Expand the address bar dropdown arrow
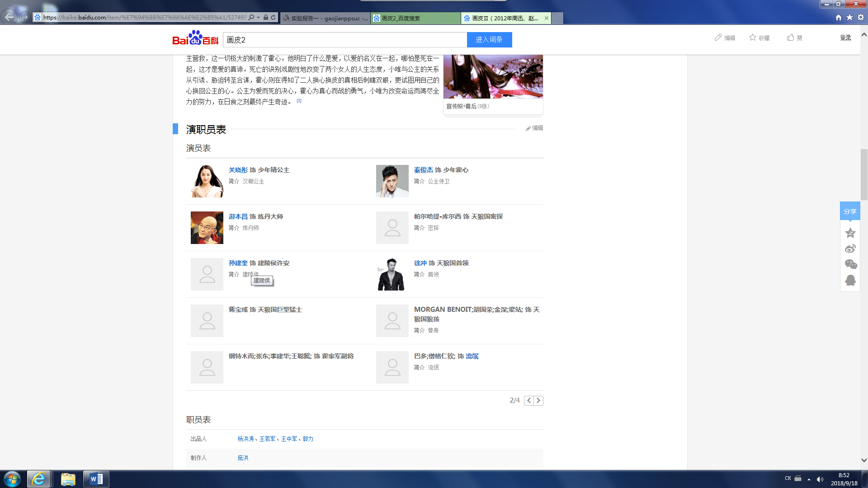The width and height of the screenshot is (868, 488). 258,18
